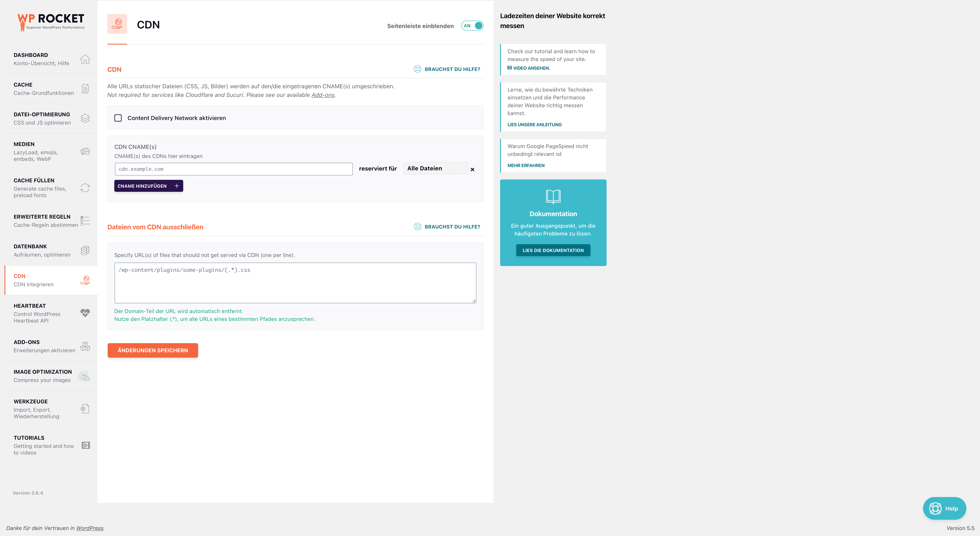Click the WordPress footer link
Screen dimensions: 980x536
(90, 528)
